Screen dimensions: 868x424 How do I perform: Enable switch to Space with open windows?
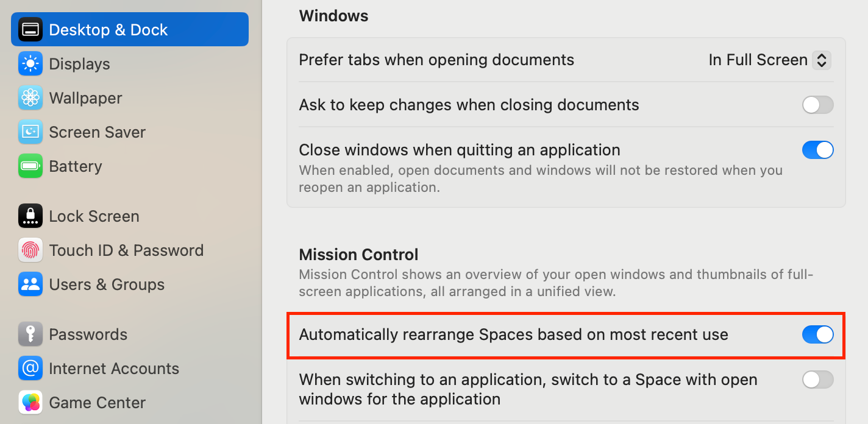(x=817, y=380)
